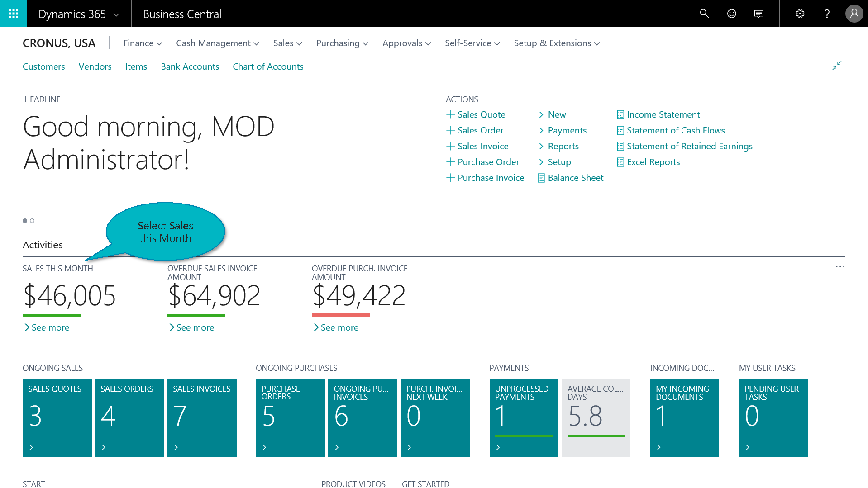Open the Income Statement report

coord(663,114)
